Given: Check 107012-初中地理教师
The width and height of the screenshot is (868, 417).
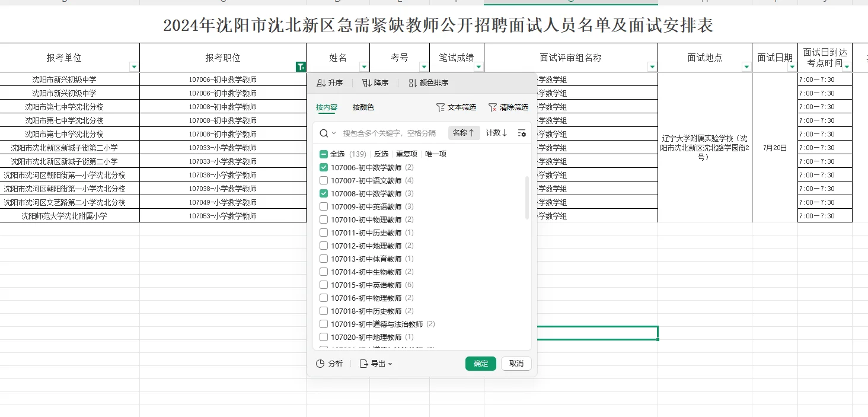Looking at the screenshot, I should click(324, 246).
